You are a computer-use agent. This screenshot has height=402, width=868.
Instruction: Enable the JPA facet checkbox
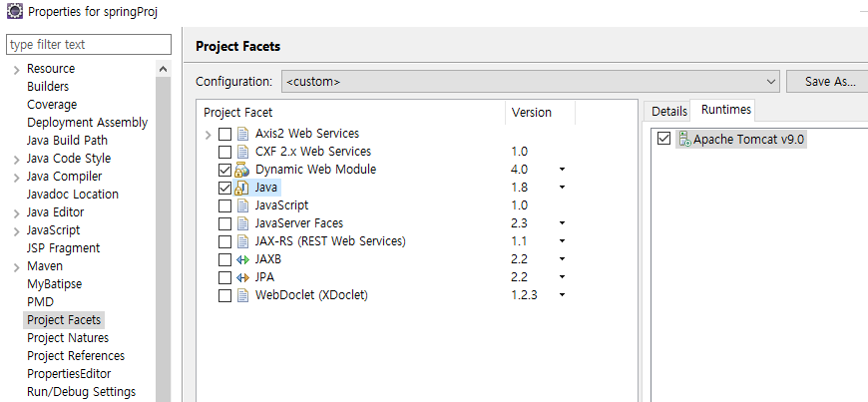point(224,277)
